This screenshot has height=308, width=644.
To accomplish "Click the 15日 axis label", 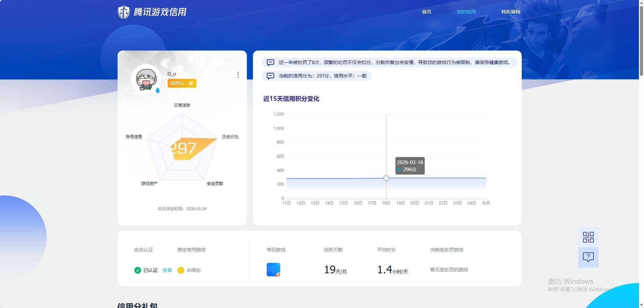I will [x=343, y=203].
